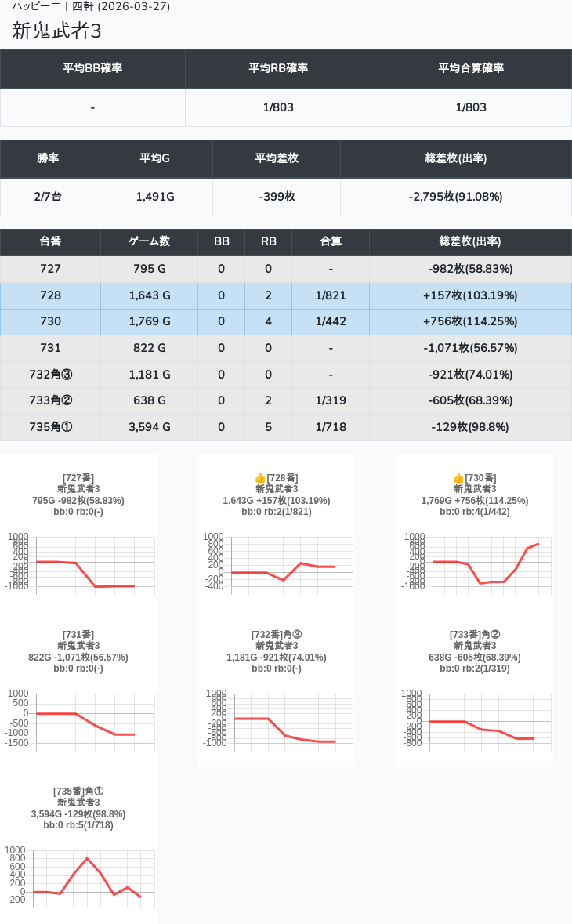This screenshot has height=924, width=572.
Task: Click thumbs-up icon on machine 730 chart
Action: coord(459,478)
